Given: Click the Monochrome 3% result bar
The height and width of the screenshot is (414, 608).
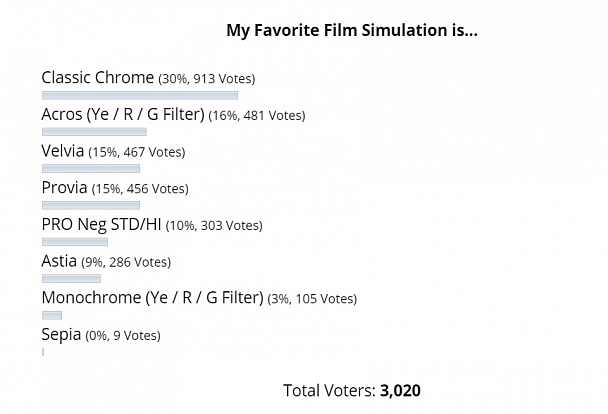Looking at the screenshot, I should click(x=52, y=315).
